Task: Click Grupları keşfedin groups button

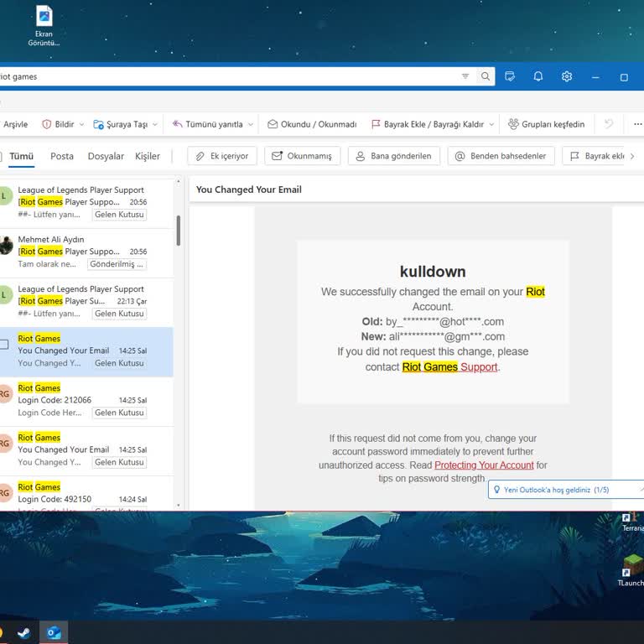Action: click(546, 124)
